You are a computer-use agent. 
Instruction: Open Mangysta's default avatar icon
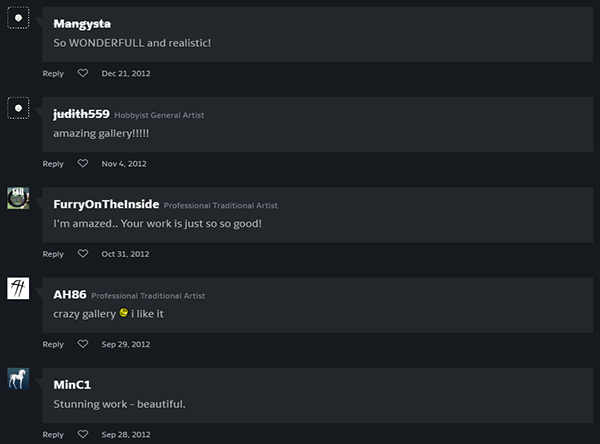pyautogui.click(x=18, y=18)
